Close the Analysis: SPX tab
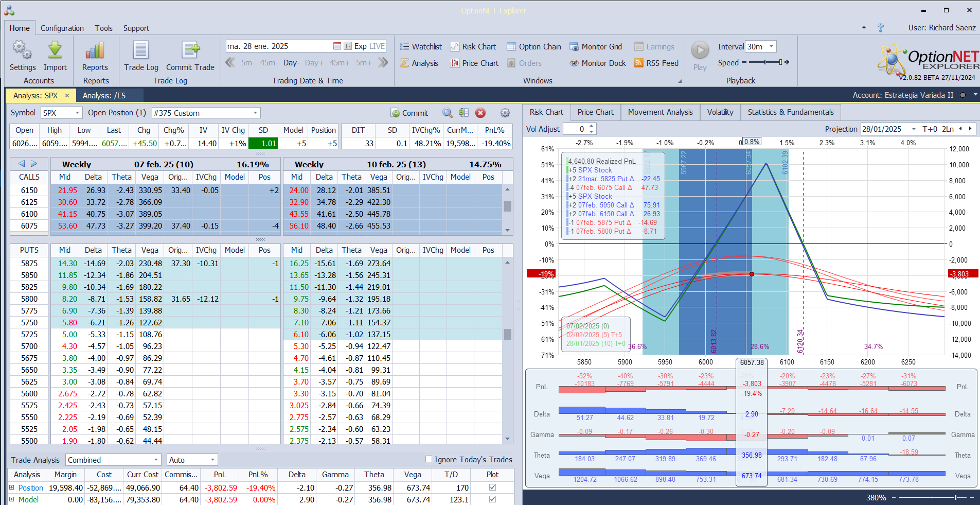 pos(67,95)
